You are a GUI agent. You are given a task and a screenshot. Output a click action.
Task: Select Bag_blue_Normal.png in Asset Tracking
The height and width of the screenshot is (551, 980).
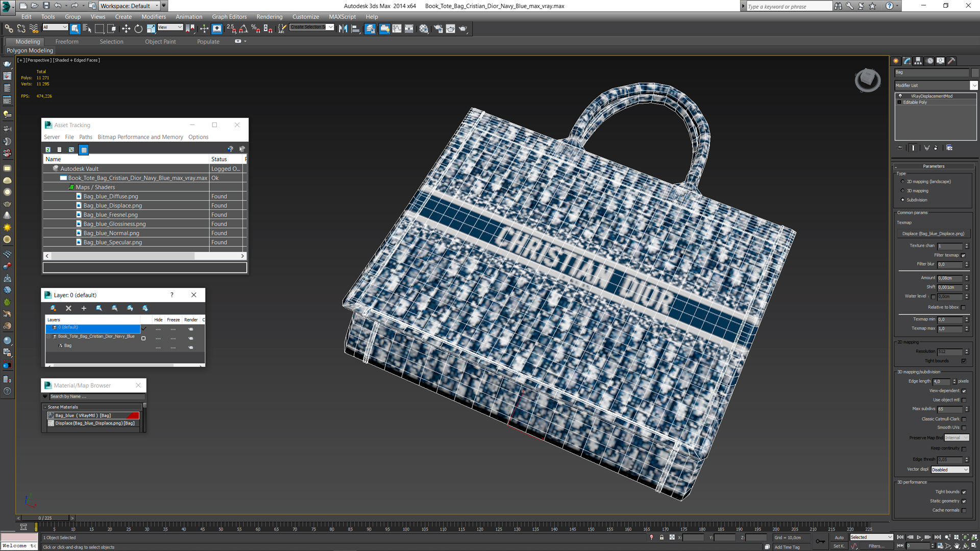[x=111, y=233]
